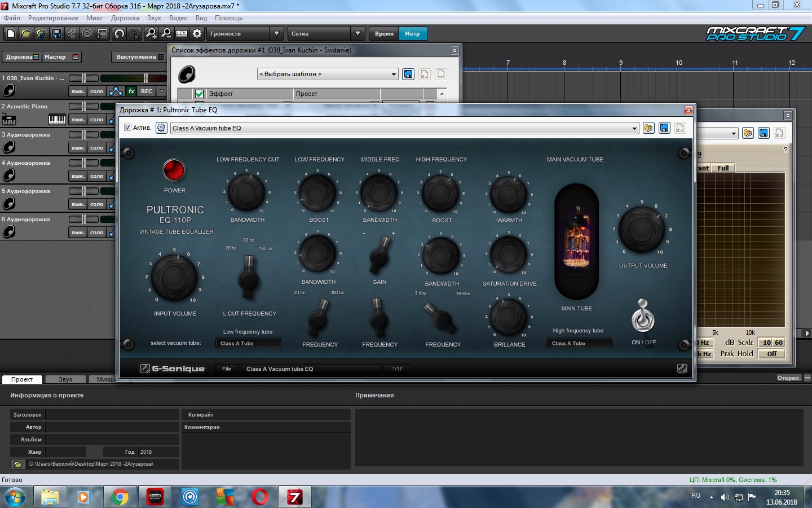The width and height of the screenshot is (812, 508).
Task: Click the project folder icon beside file path
Action: pyautogui.click(x=18, y=464)
